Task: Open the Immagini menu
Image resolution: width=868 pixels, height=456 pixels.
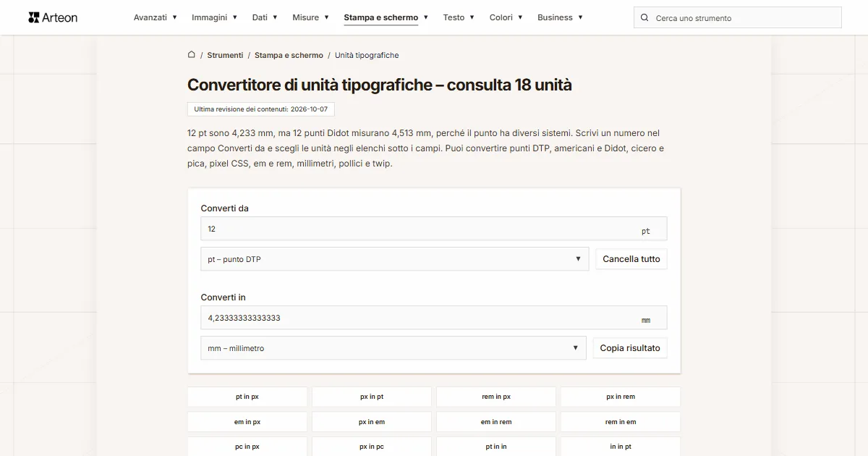Action: pos(215,17)
